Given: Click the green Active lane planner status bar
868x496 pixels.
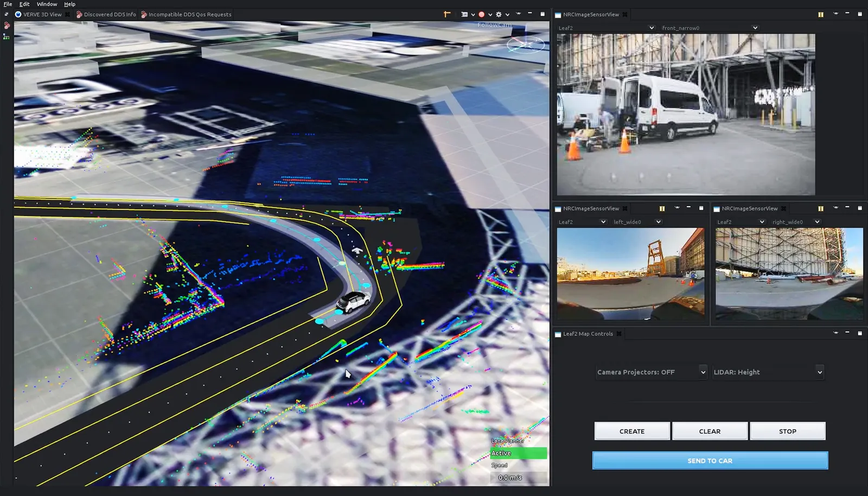Looking at the screenshot, I should click(x=518, y=453).
